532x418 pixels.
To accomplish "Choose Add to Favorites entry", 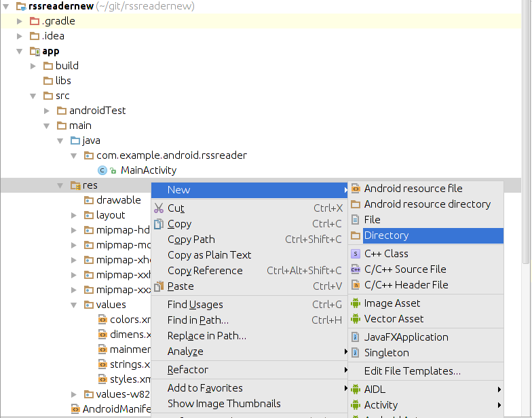I will [x=249, y=388].
